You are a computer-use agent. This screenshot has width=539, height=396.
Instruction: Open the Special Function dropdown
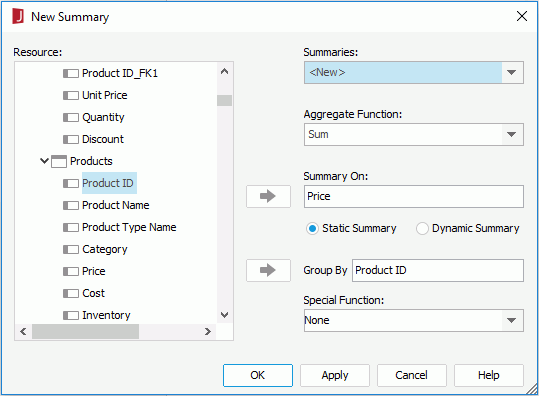point(512,320)
